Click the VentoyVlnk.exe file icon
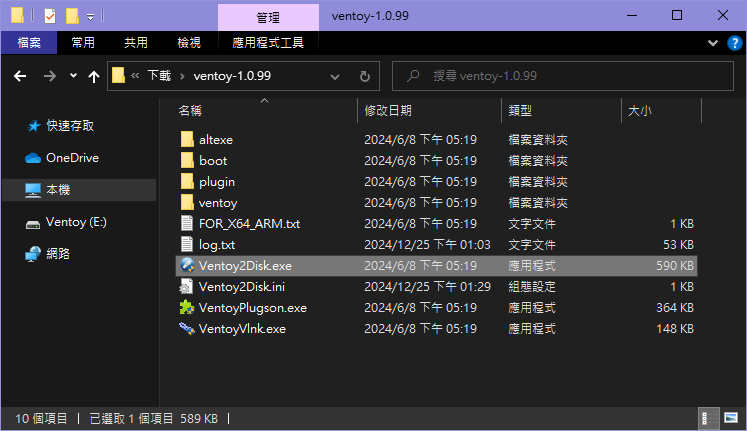The width and height of the screenshot is (747, 431). click(x=187, y=328)
